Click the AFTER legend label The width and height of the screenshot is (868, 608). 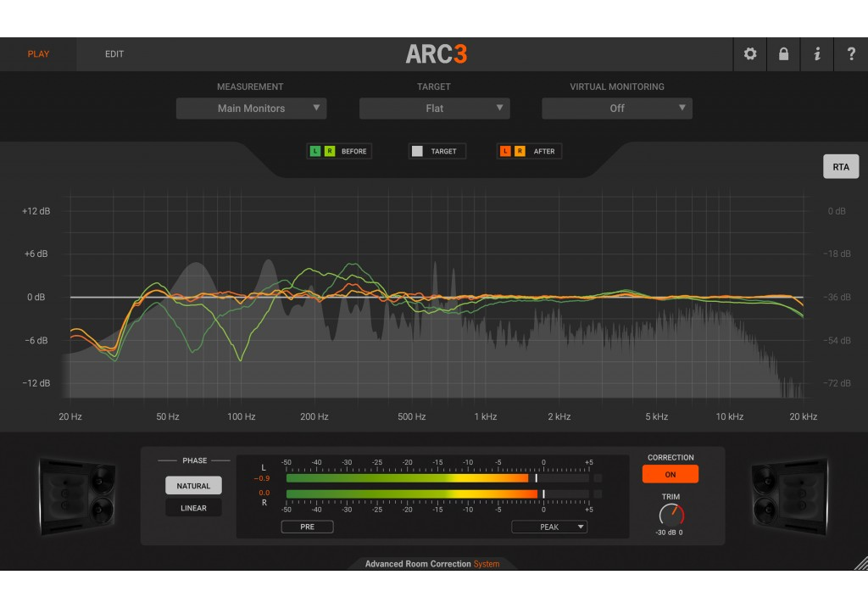(544, 151)
